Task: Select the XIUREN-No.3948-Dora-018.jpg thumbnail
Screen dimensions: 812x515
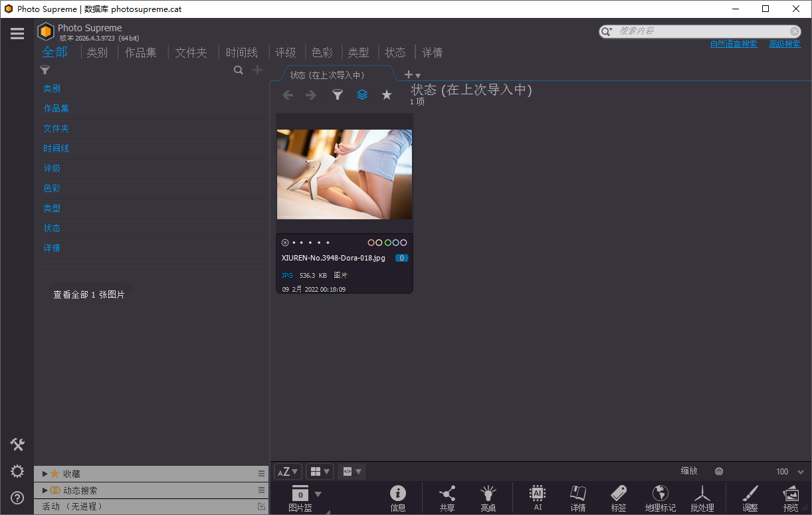Action: (x=344, y=174)
